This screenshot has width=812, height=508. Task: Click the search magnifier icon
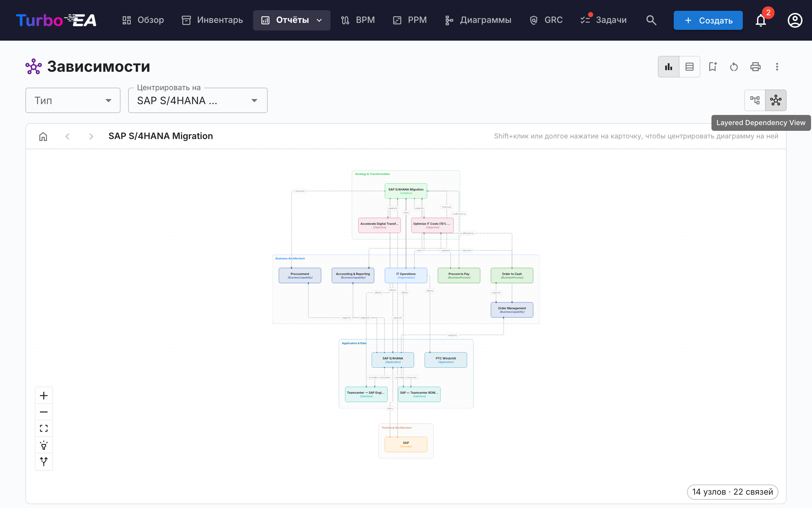coord(651,20)
